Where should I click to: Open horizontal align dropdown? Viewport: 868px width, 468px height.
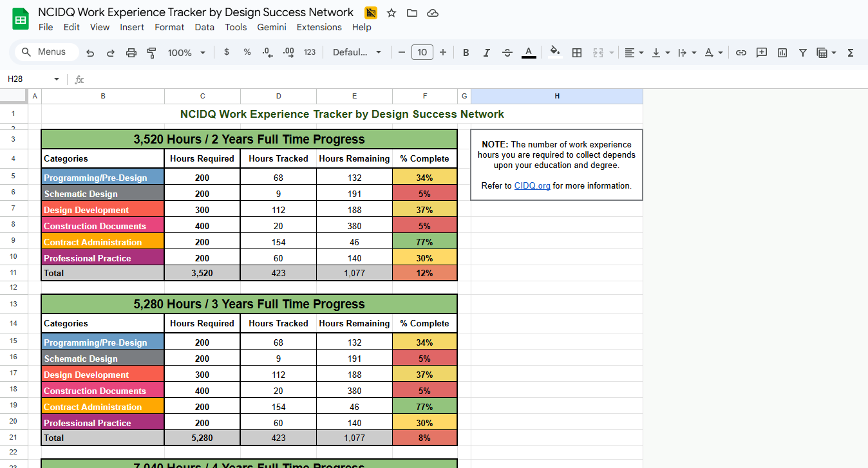pyautogui.click(x=634, y=53)
